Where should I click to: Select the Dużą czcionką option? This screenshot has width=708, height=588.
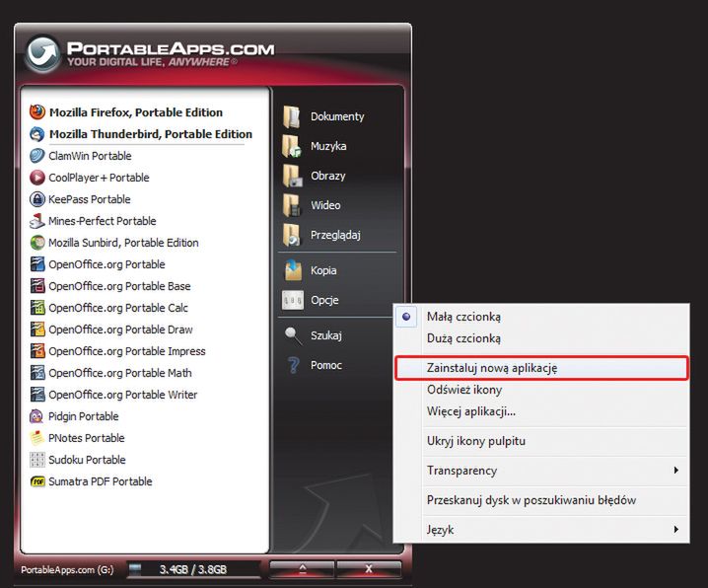click(463, 338)
